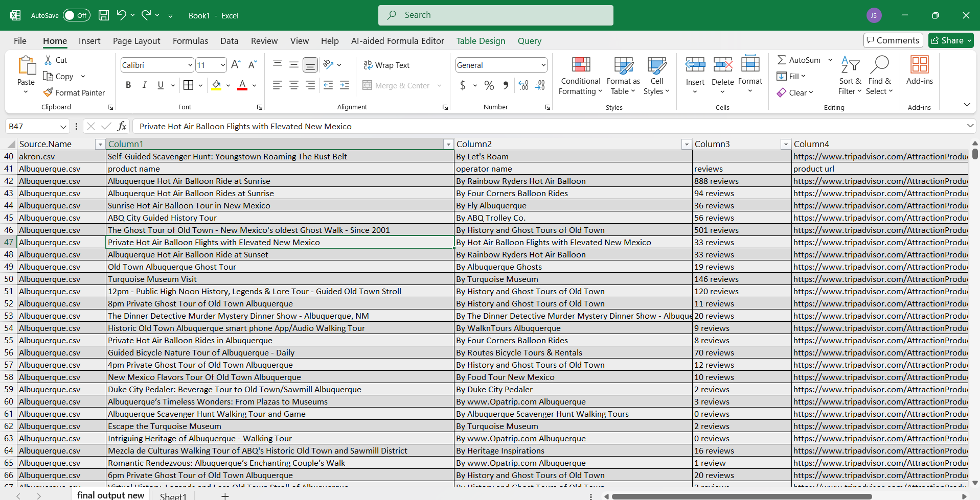The image size is (980, 500).
Task: Expand the Name Box dropdown
Action: coord(63,127)
